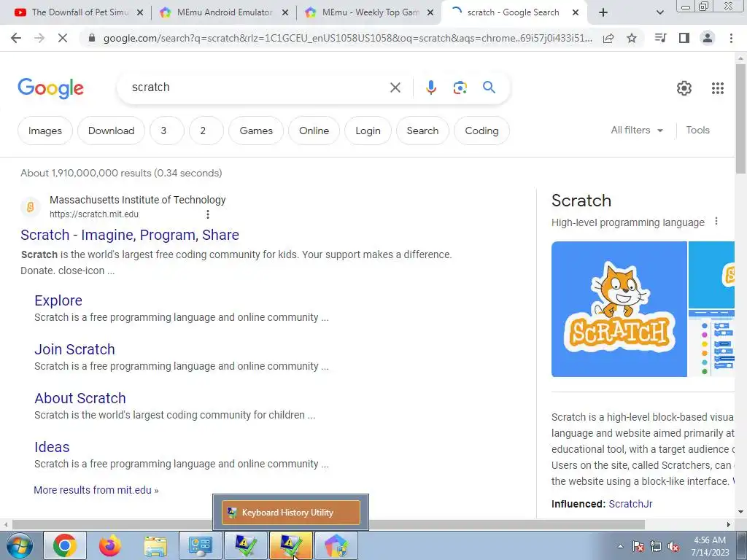The height and width of the screenshot is (560, 747).
Task: Search by image with Google Lens icon
Action: [460, 87]
